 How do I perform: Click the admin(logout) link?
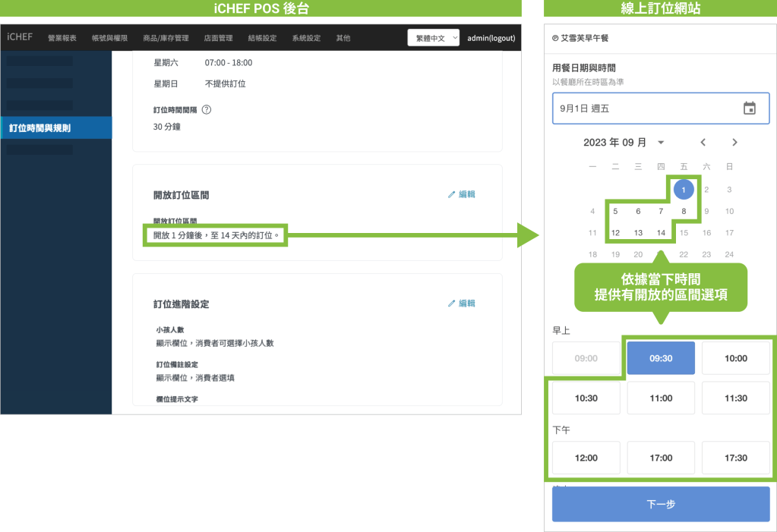491,38
